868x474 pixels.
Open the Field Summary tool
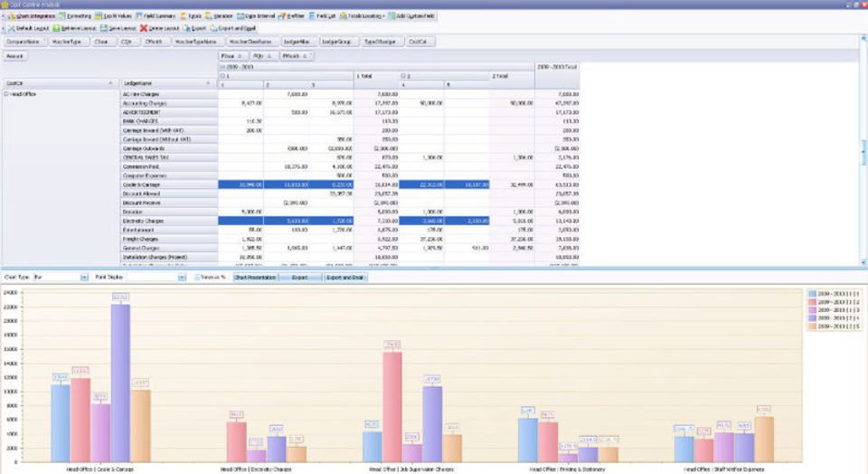(156, 16)
